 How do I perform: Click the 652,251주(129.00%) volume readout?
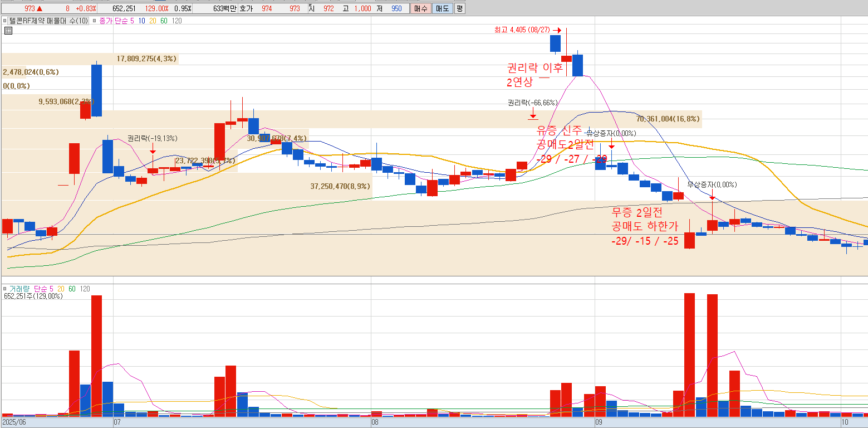[x=33, y=296]
